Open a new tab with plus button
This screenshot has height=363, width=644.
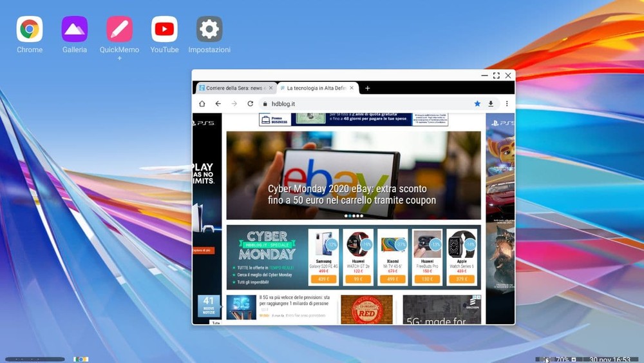[x=368, y=88]
